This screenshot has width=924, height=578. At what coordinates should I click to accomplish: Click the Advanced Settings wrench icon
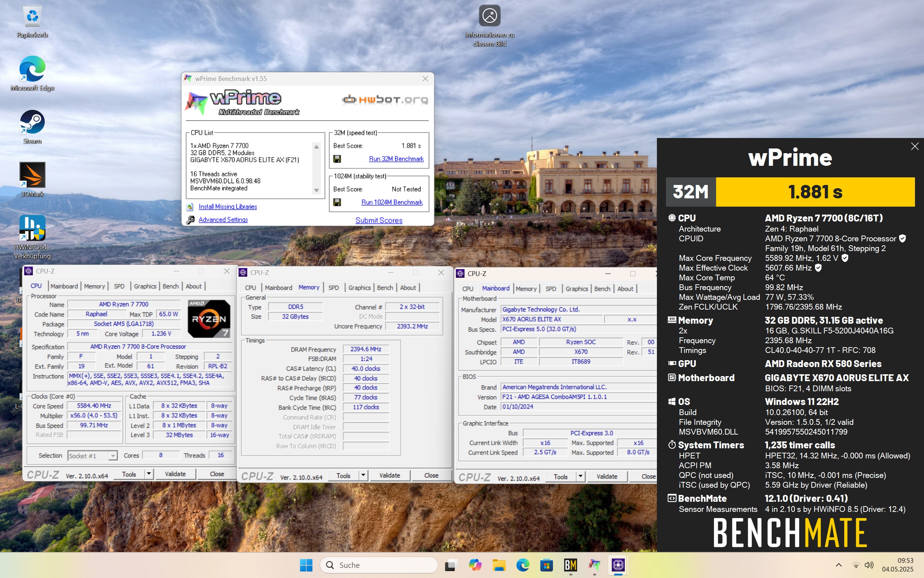click(x=190, y=220)
